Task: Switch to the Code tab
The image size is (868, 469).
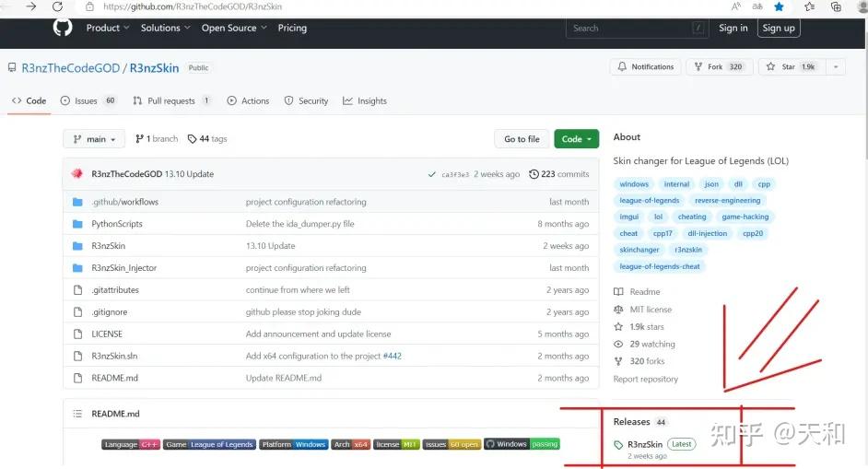Action: point(29,100)
